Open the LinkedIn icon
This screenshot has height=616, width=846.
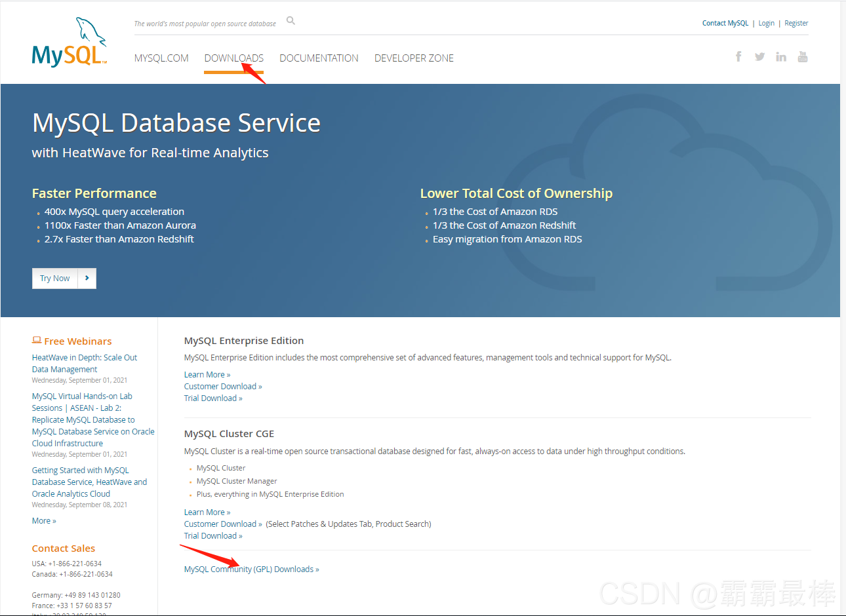(780, 57)
